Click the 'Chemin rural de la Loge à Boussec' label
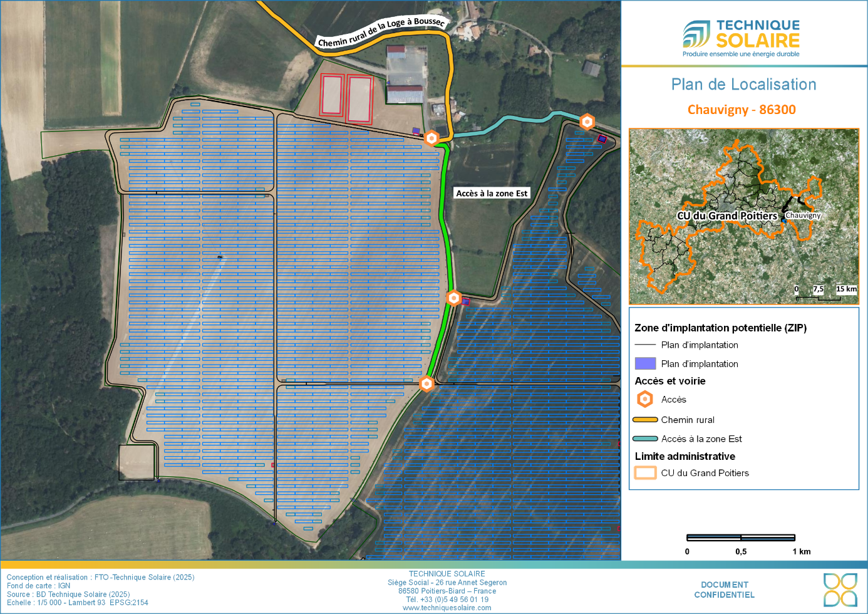The image size is (868, 614). [x=381, y=31]
